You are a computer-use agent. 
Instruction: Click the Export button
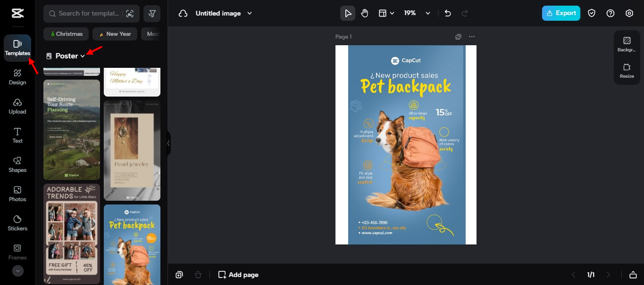point(561,14)
